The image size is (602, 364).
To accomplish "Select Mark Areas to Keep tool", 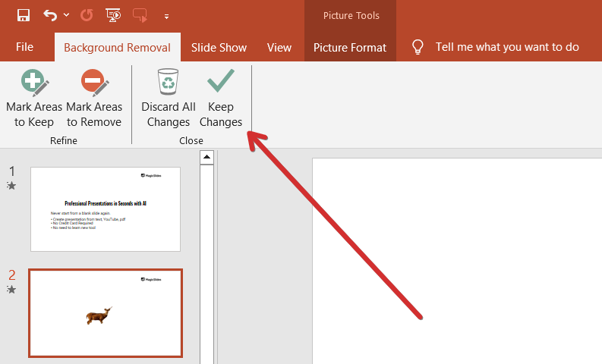I will click(x=34, y=98).
